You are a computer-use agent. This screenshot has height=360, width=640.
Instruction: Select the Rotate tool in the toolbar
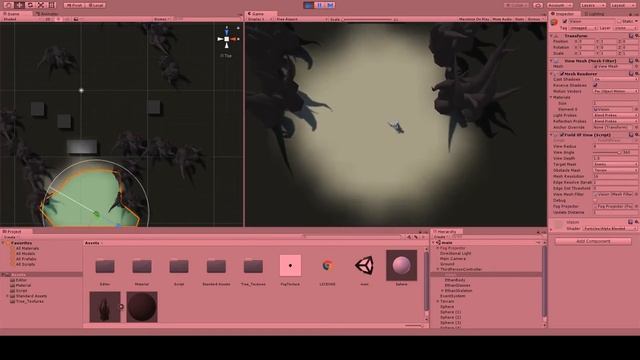30,5
